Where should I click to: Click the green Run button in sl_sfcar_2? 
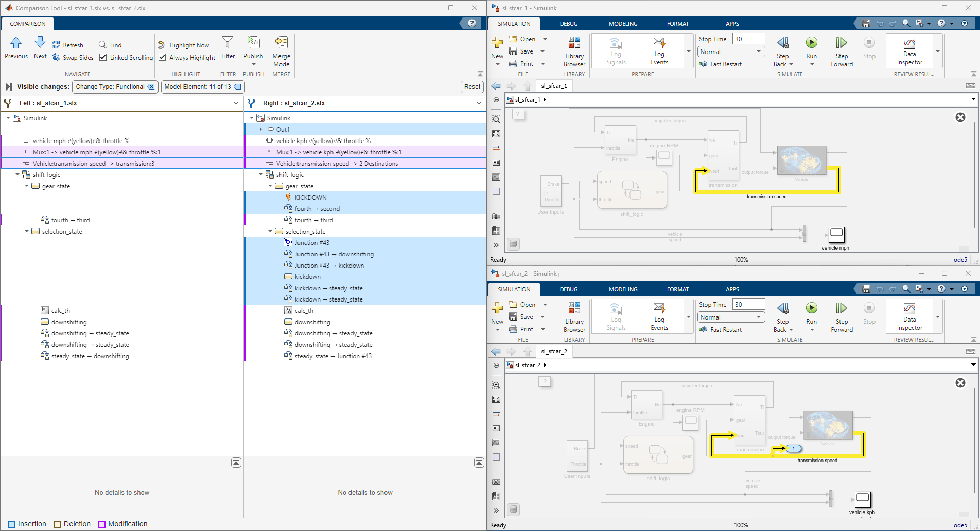pyautogui.click(x=812, y=308)
